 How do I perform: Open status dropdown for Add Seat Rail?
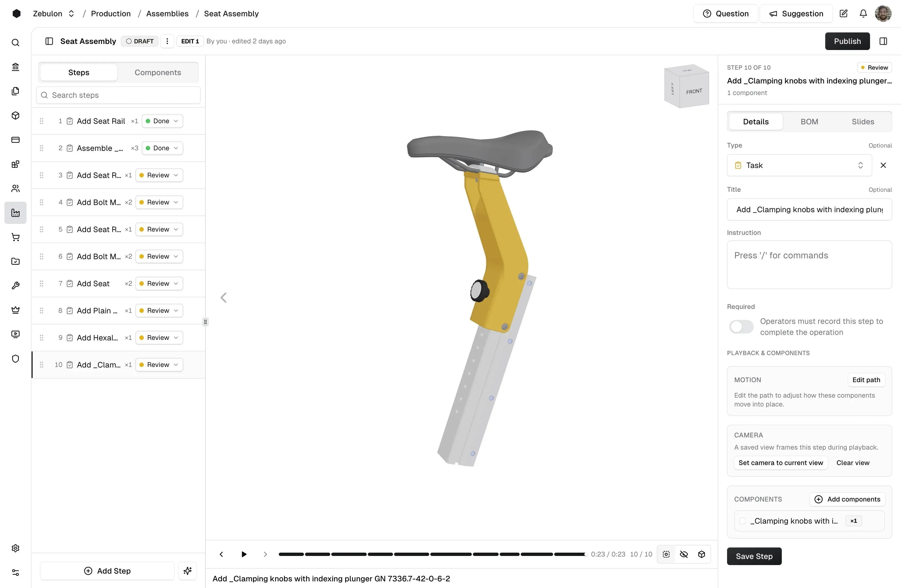pos(162,121)
